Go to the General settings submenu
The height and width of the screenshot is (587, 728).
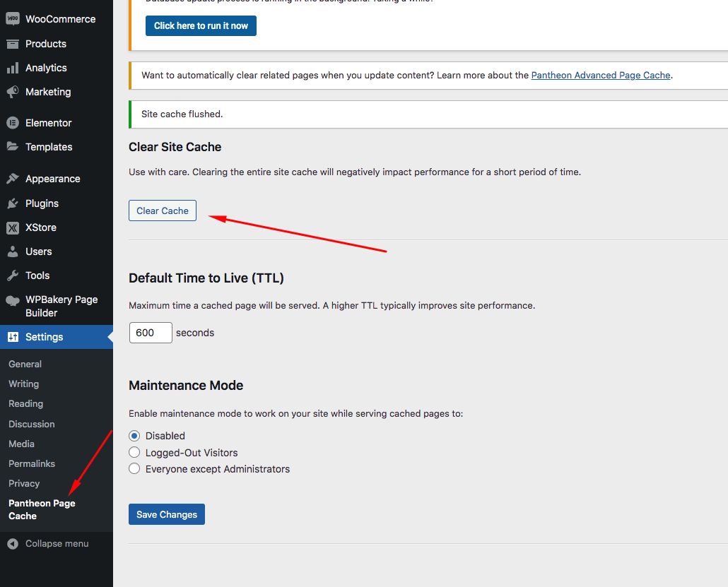(x=25, y=364)
